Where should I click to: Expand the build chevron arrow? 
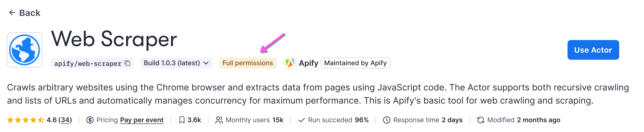click(206, 63)
